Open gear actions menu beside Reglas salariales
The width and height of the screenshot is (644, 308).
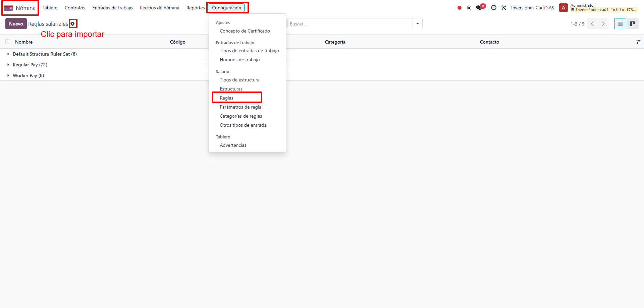click(73, 24)
